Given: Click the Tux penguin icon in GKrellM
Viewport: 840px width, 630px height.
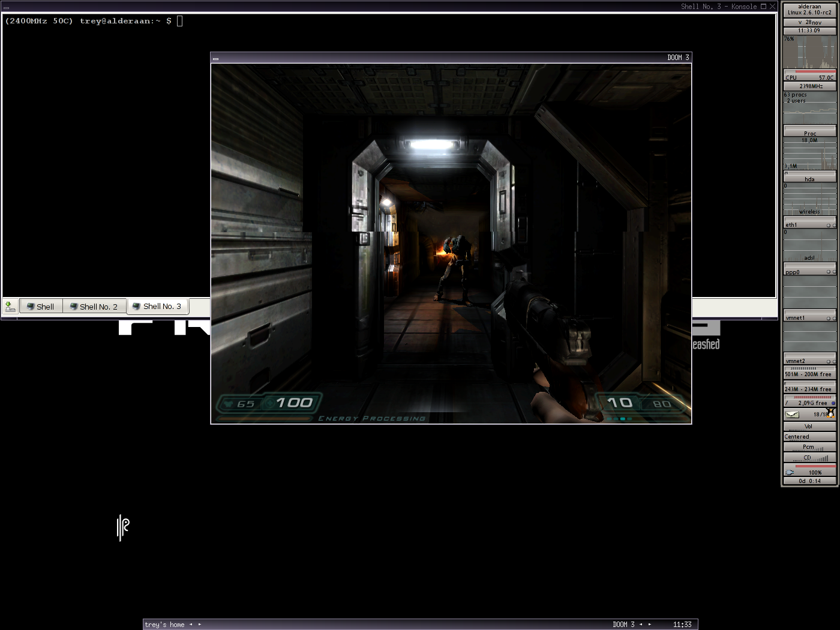Looking at the screenshot, I should (x=830, y=413).
